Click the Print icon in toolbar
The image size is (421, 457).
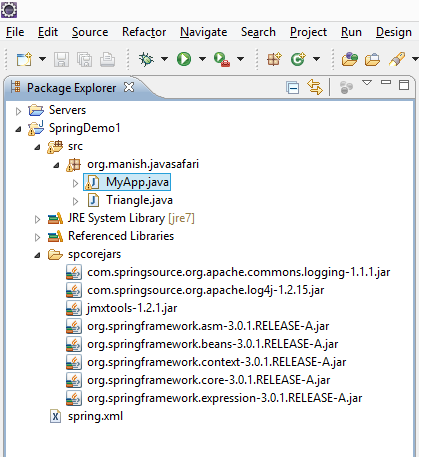[107, 60]
